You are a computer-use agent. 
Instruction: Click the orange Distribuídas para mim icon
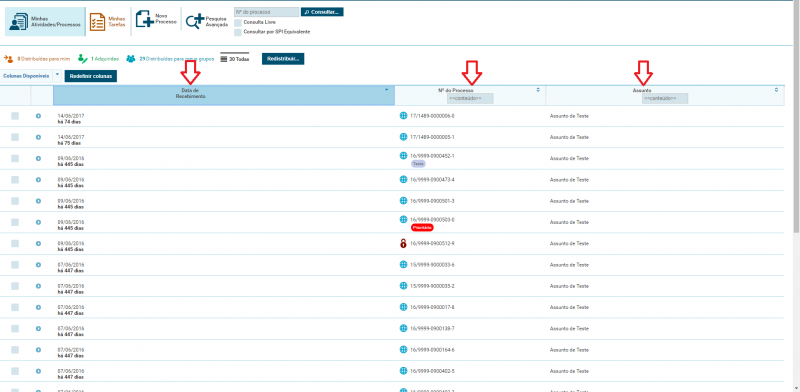click(x=9, y=59)
